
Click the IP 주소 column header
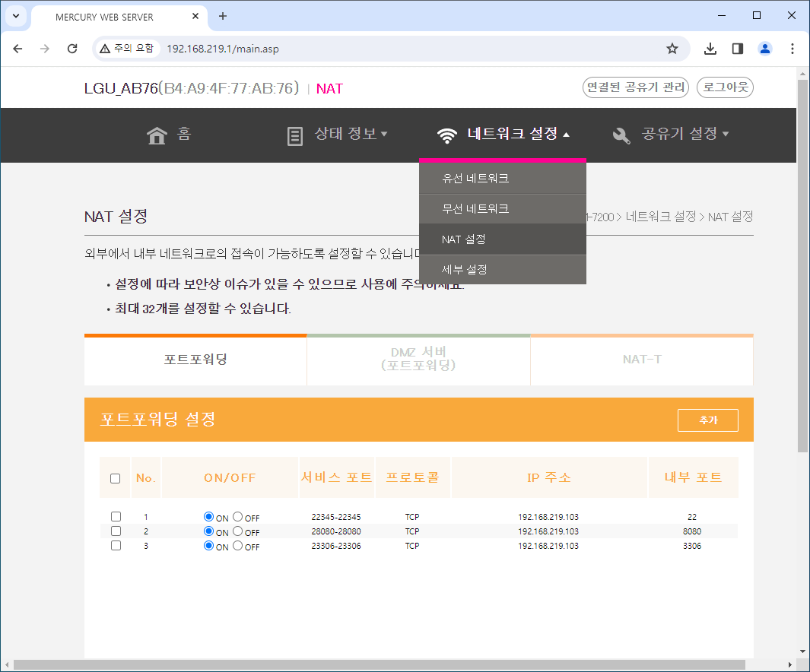coord(549,477)
